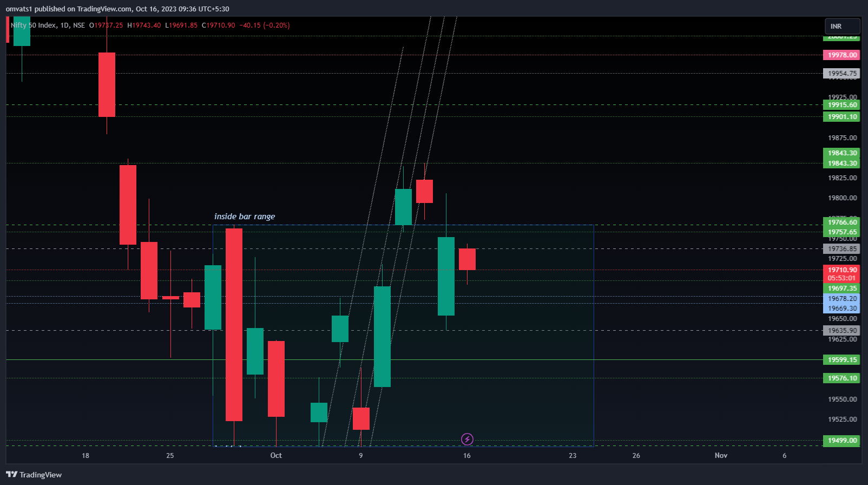Click the green 19757.65 price label
868x485 pixels.
tap(841, 232)
